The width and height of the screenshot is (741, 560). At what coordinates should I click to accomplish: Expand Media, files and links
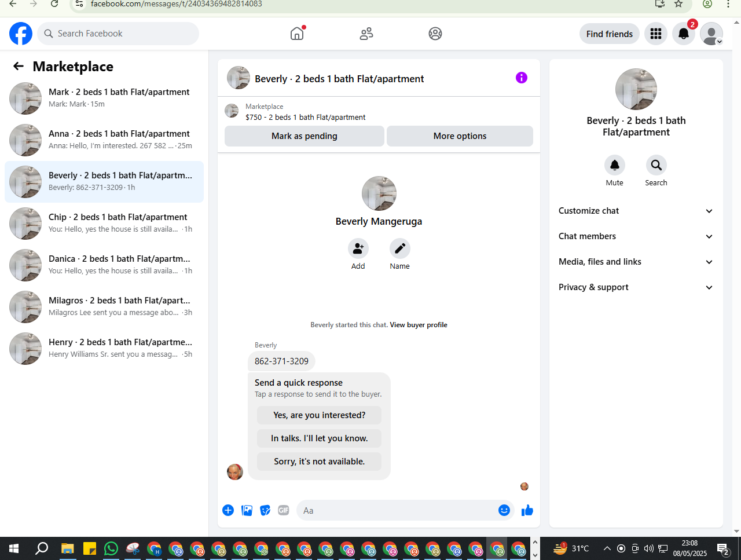(x=636, y=262)
